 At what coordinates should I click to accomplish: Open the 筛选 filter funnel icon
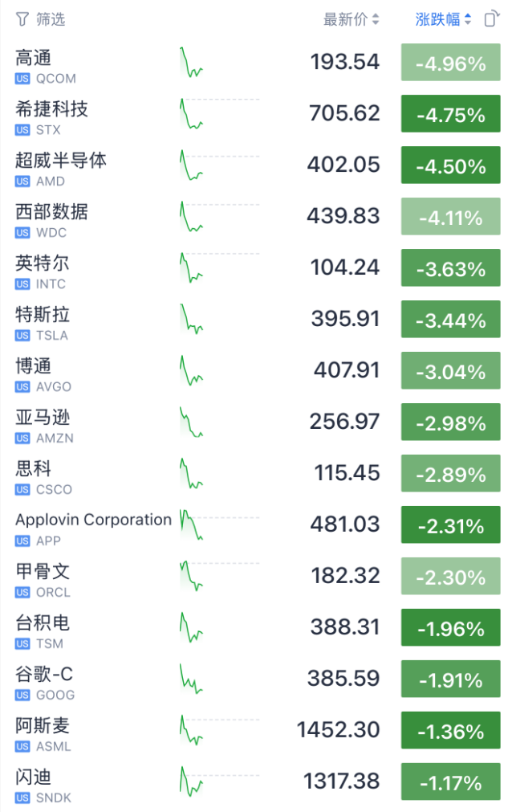tap(22, 20)
